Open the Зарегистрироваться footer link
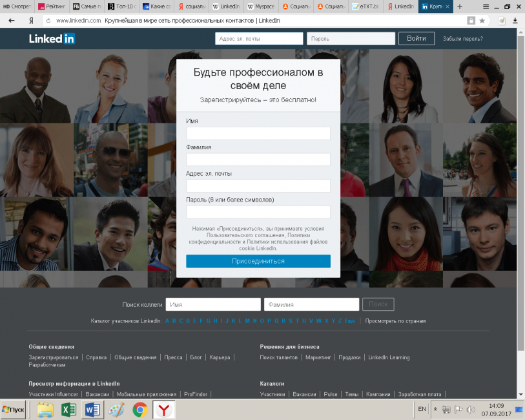The width and height of the screenshot is (525, 420). pos(53,357)
